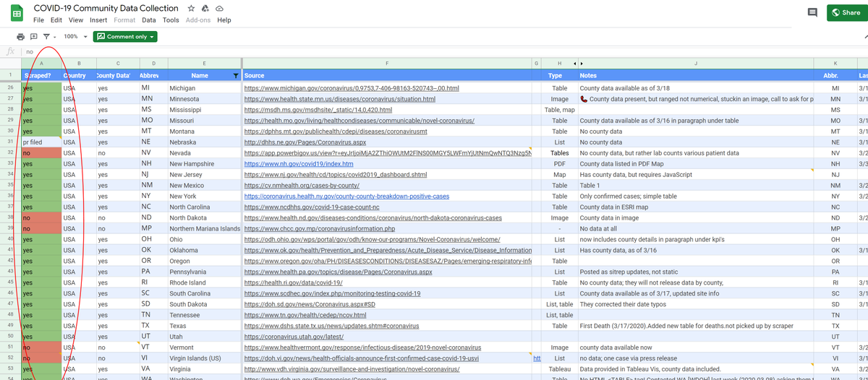This screenshot has height=380, width=868.
Task: Select the red 'no' cell for Nevada
Action: point(41,153)
